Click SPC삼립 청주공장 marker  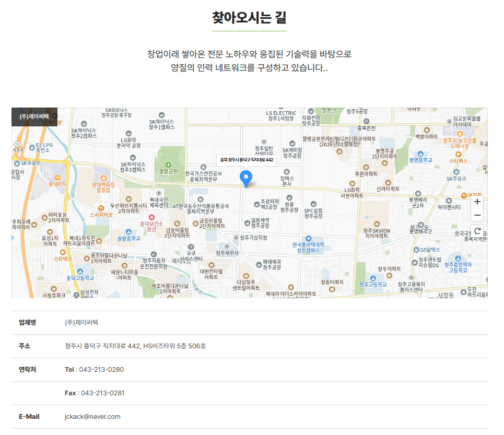tap(314, 204)
